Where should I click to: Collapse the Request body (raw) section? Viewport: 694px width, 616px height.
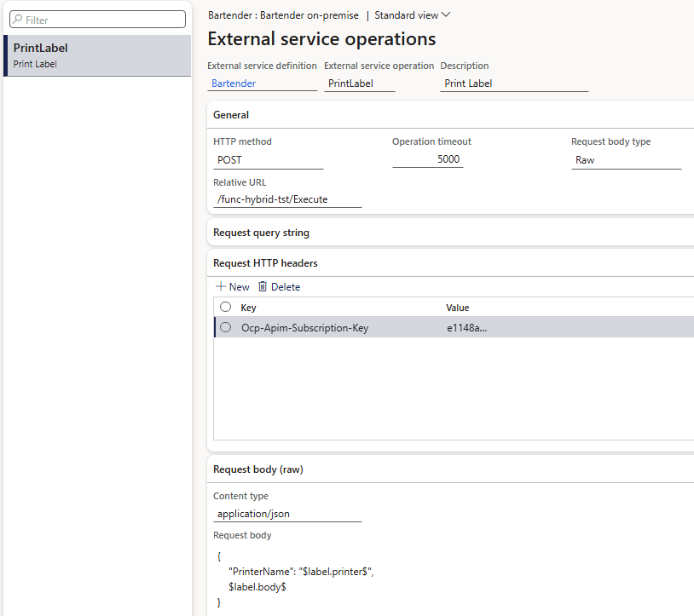tap(257, 469)
